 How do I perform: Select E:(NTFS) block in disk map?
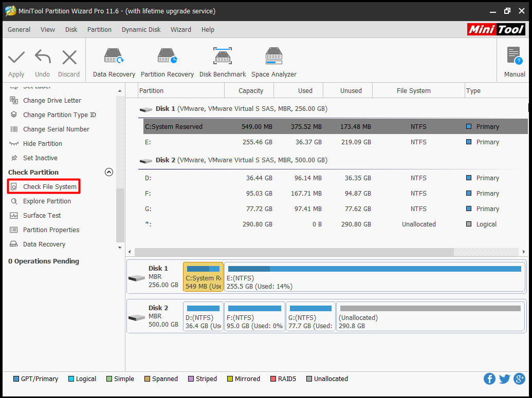tap(375, 277)
